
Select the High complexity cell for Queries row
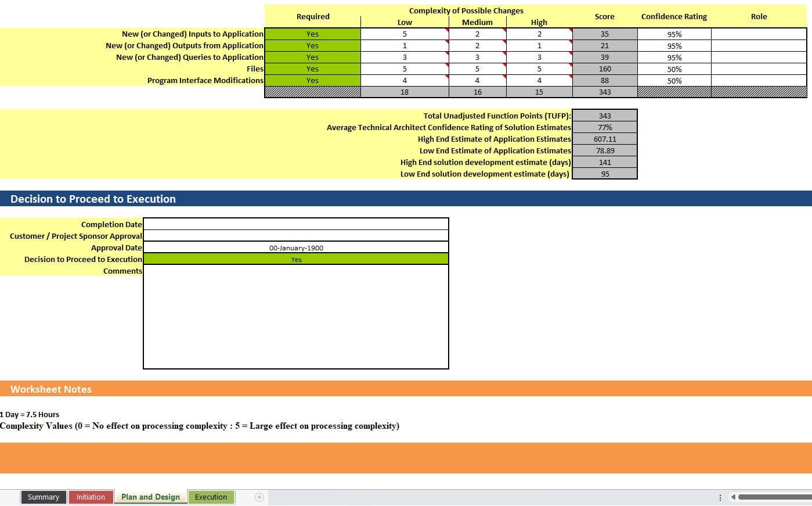click(539, 58)
